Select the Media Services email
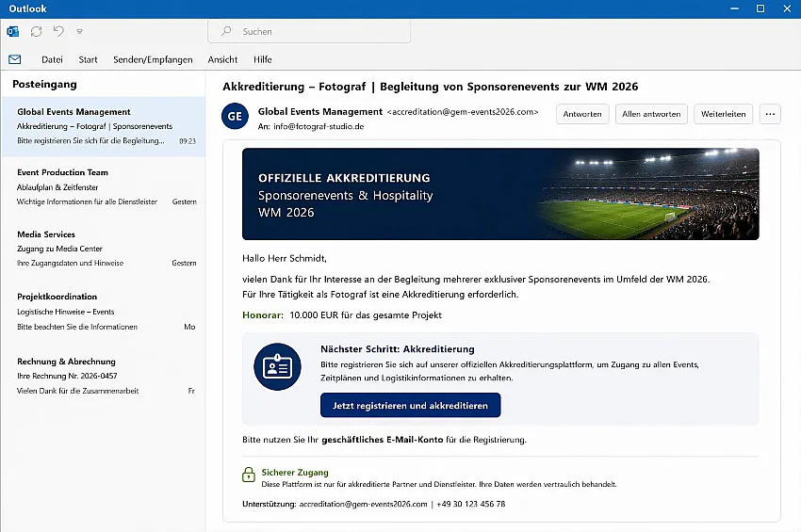Viewport: 801px width, 532px height. (104, 249)
